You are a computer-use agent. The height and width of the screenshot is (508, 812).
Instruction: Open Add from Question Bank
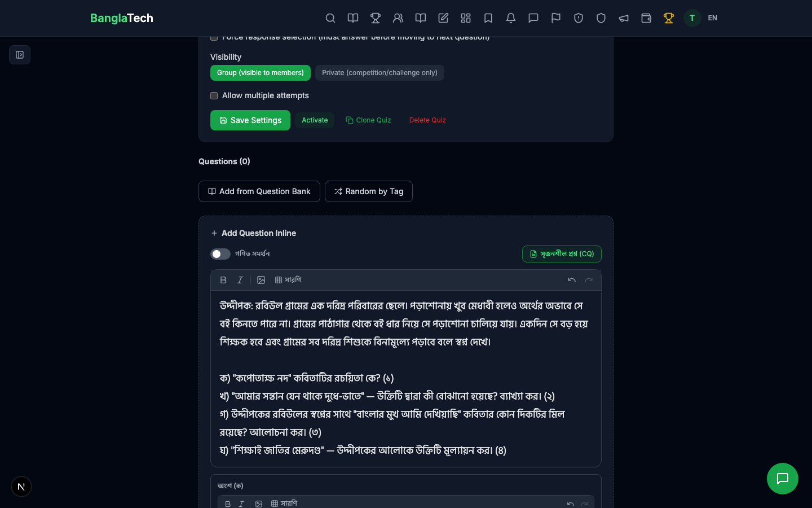259,191
